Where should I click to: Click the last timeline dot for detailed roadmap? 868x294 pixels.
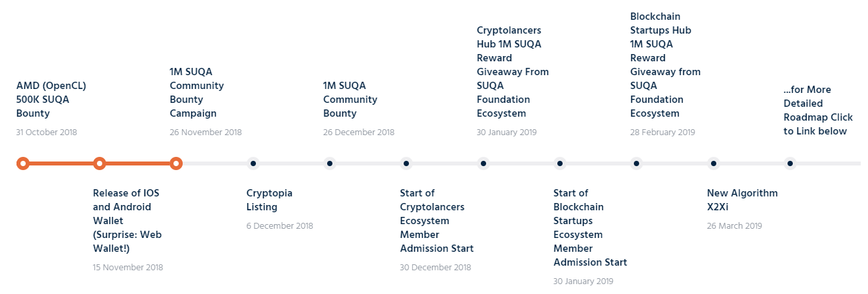click(x=790, y=163)
